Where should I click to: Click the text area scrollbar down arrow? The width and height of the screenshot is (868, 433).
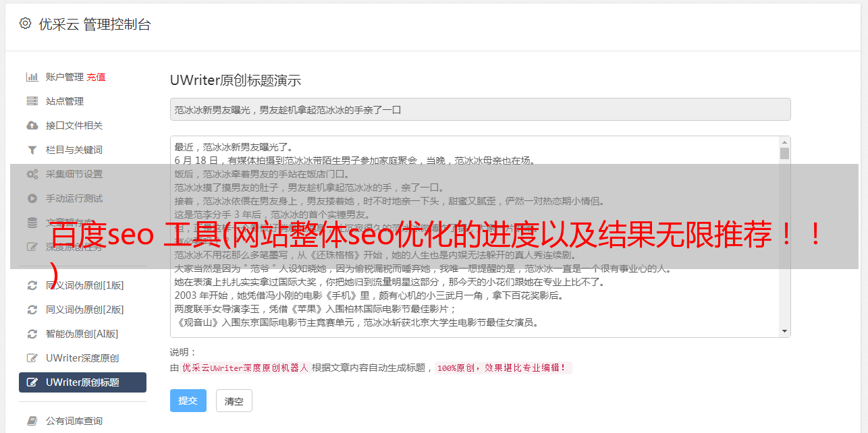pyautogui.click(x=784, y=331)
